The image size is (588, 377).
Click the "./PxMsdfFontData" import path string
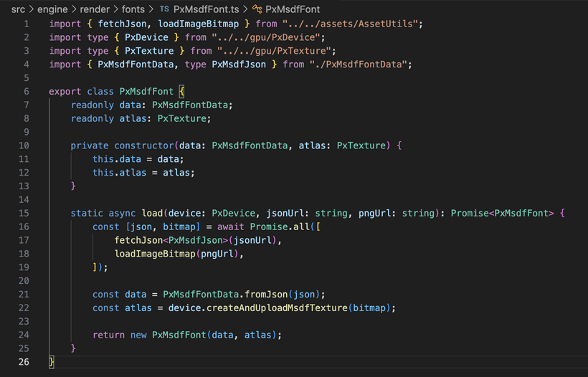pyautogui.click(x=361, y=65)
